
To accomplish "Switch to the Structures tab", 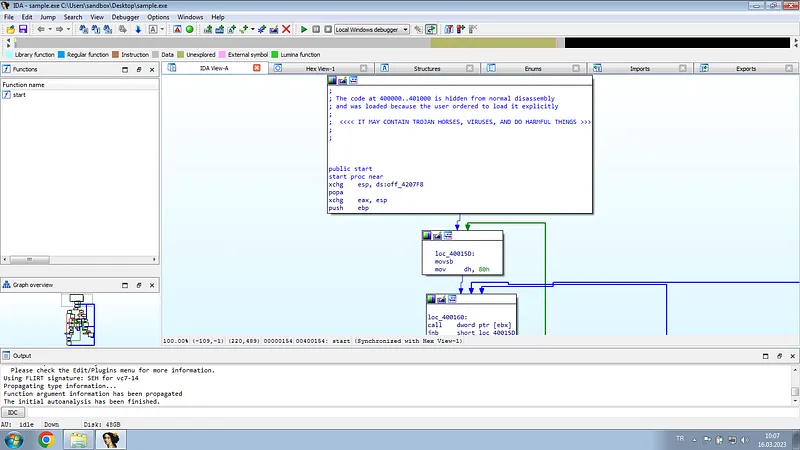I will click(427, 68).
